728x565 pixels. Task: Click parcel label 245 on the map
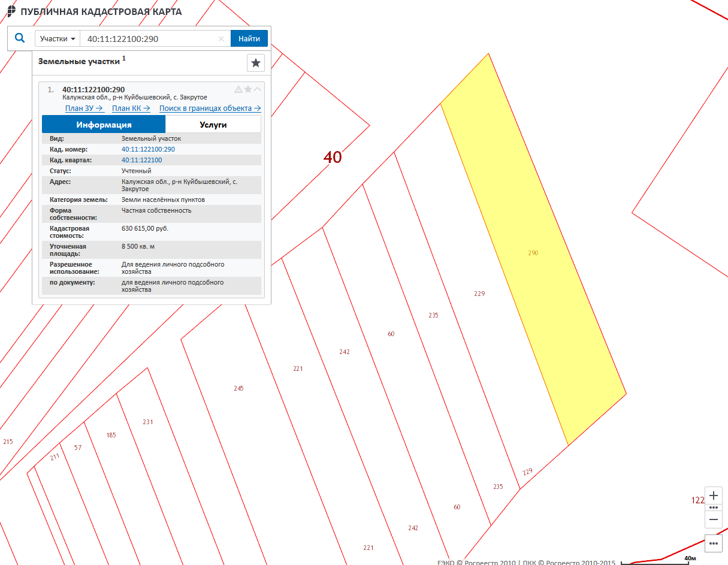(x=238, y=388)
